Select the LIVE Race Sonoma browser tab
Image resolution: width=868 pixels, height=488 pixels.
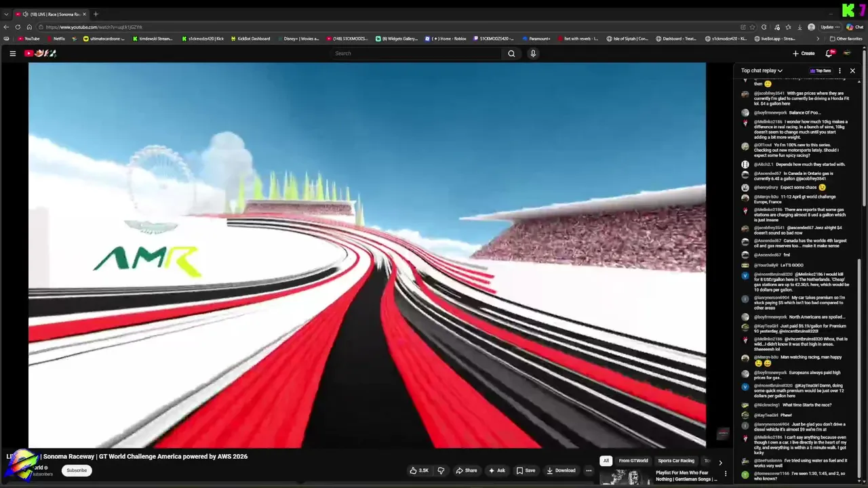point(51,14)
